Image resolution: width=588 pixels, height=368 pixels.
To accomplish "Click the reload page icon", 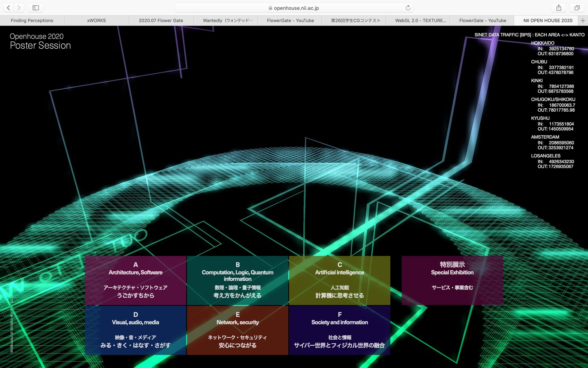I will click(x=408, y=8).
